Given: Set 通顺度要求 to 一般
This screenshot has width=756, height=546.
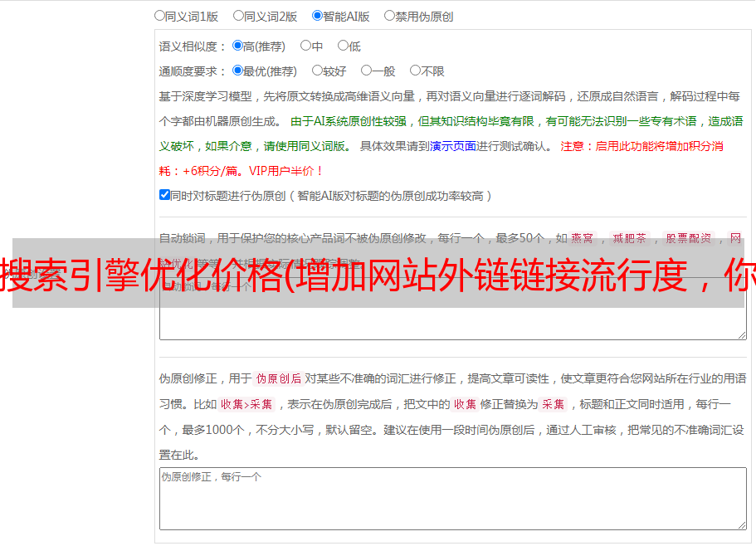Looking at the screenshot, I should click(x=367, y=71).
